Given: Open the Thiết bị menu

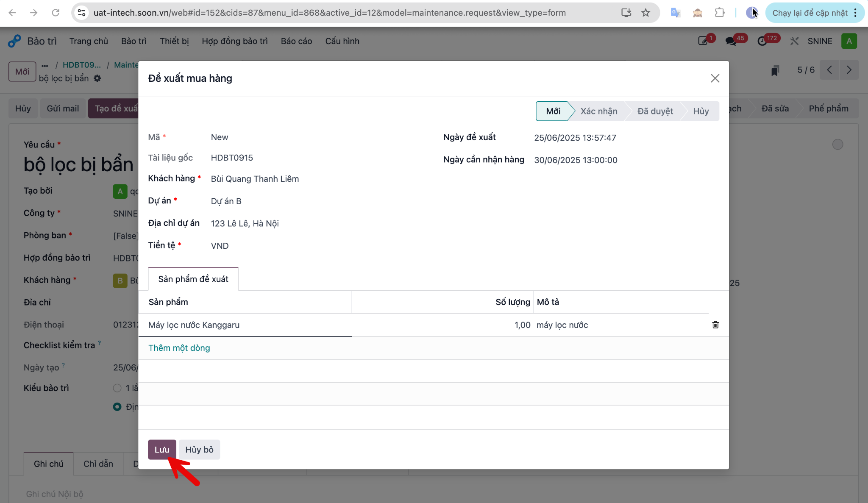Looking at the screenshot, I should (174, 41).
